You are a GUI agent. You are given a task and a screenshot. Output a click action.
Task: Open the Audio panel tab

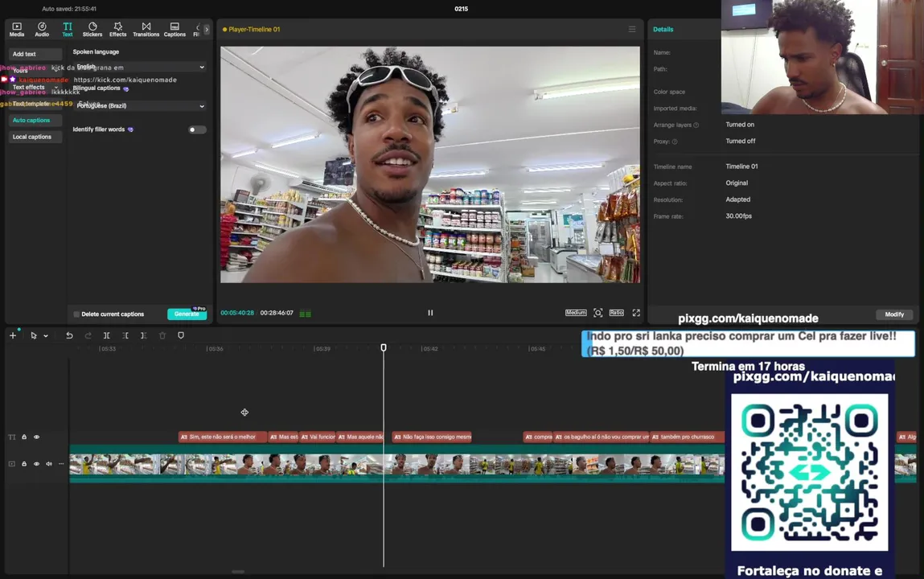[x=42, y=30]
